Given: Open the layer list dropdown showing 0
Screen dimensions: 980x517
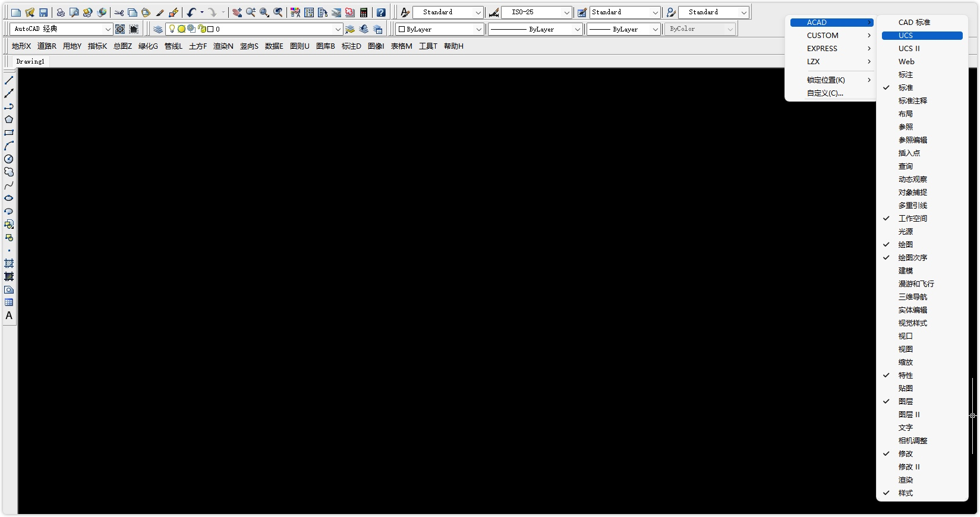Looking at the screenshot, I should [x=254, y=29].
